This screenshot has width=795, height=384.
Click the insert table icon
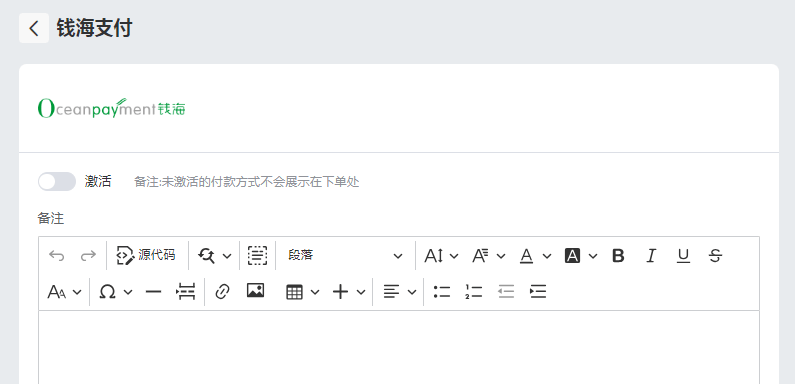pyautogui.click(x=295, y=292)
